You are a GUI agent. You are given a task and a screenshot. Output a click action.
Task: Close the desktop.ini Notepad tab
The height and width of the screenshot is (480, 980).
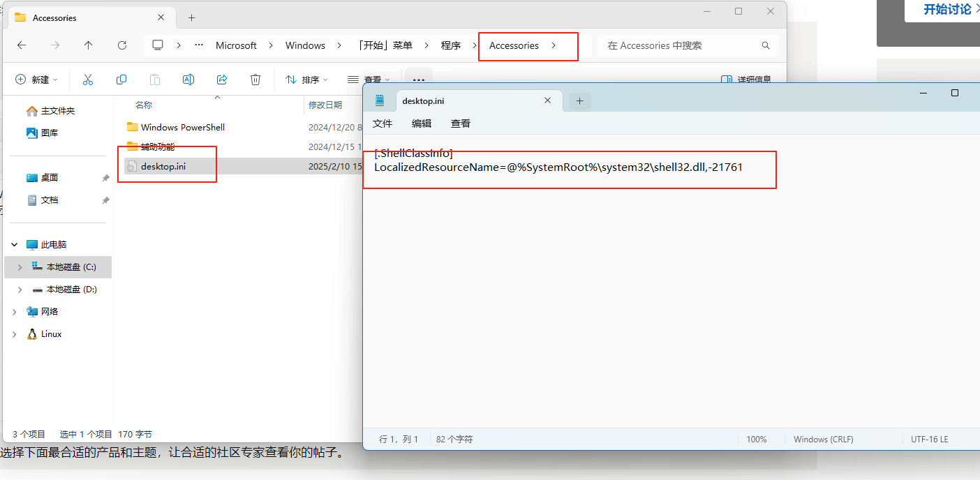[x=549, y=100]
